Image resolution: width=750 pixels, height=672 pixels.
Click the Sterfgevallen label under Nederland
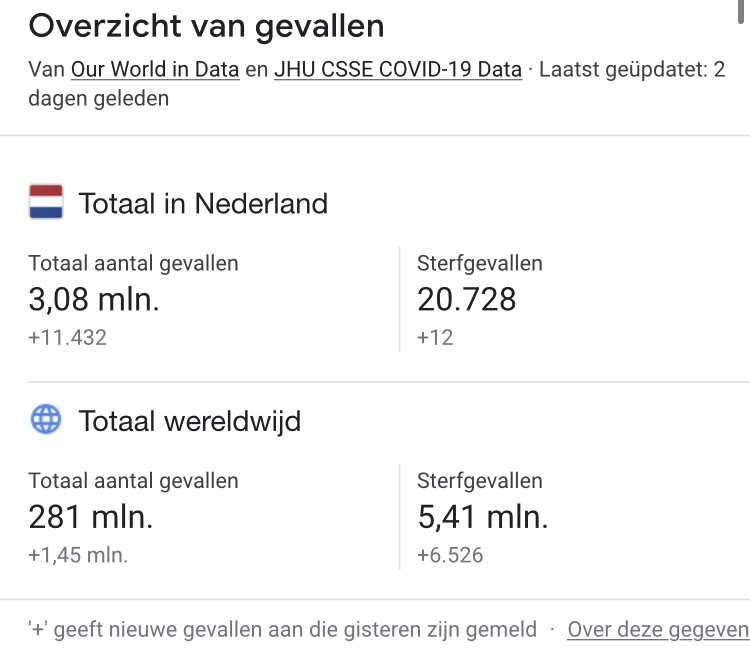point(479,264)
